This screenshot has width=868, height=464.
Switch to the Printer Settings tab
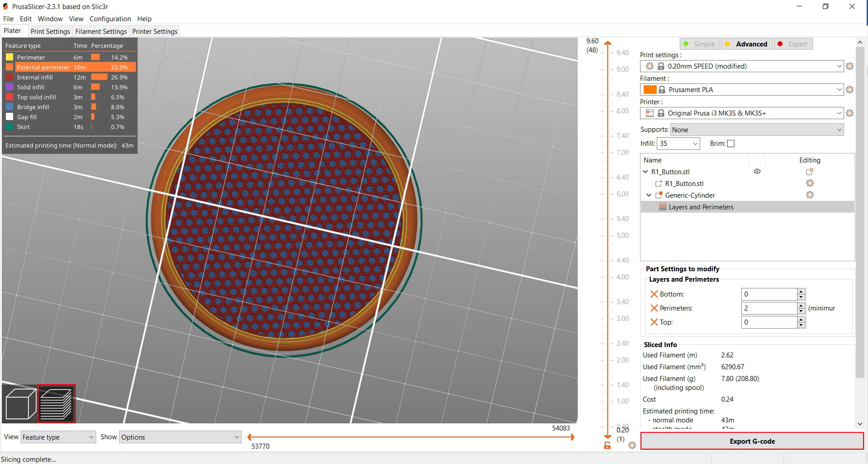(155, 32)
